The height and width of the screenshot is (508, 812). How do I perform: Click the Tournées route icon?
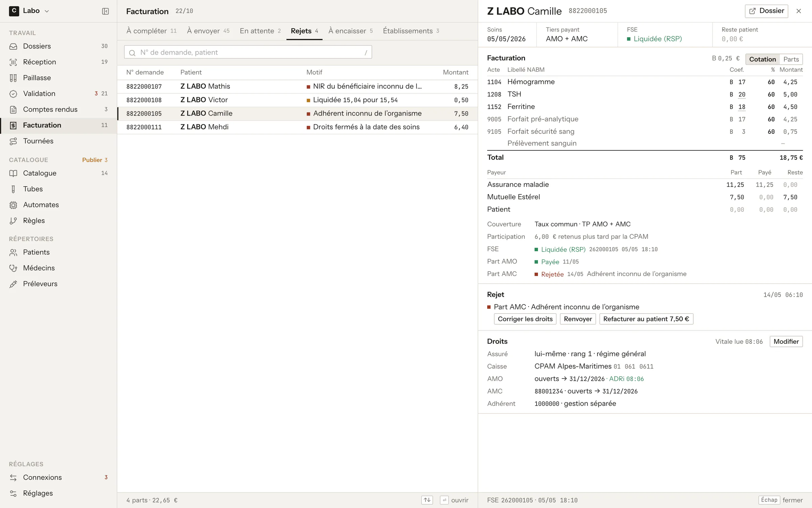(x=13, y=141)
